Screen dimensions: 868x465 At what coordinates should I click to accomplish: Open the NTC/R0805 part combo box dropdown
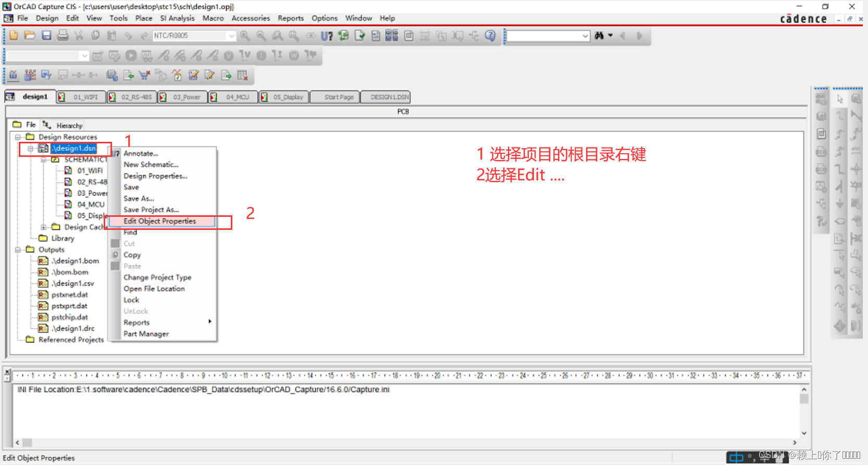click(231, 35)
